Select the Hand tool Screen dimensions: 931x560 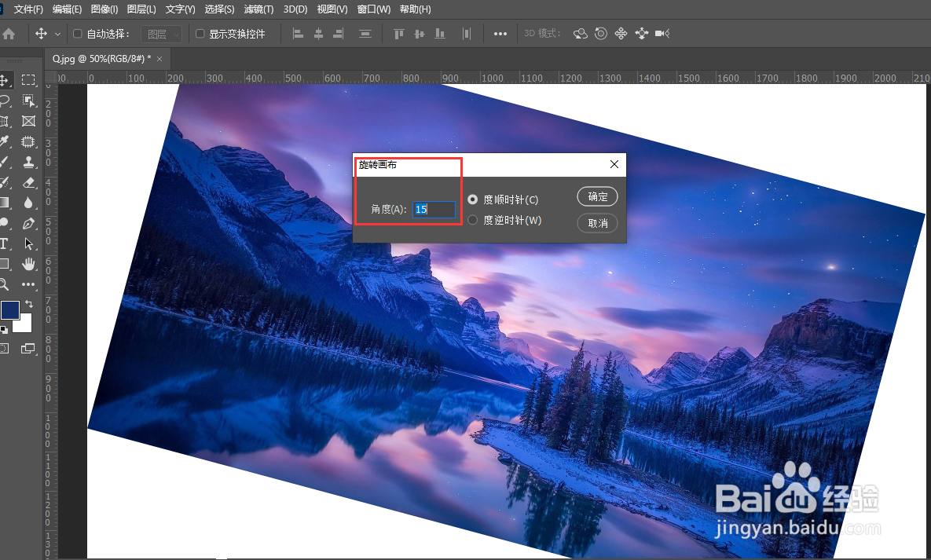[28, 264]
